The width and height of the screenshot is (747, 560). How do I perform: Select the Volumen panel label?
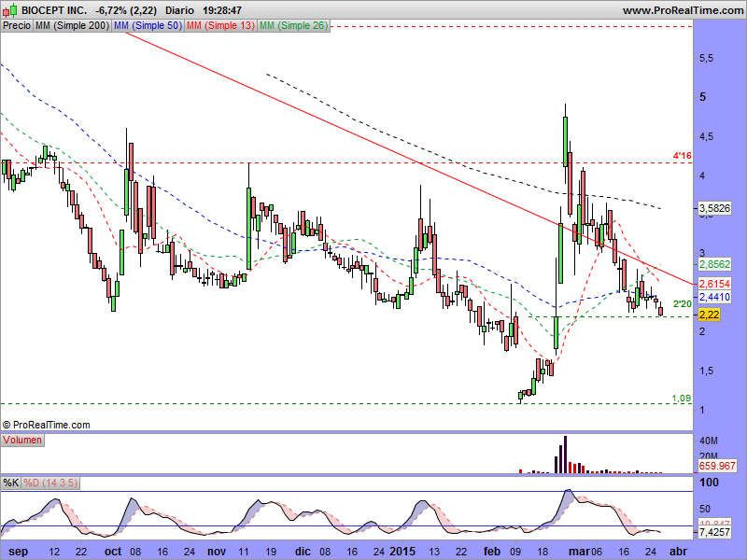tap(22, 440)
